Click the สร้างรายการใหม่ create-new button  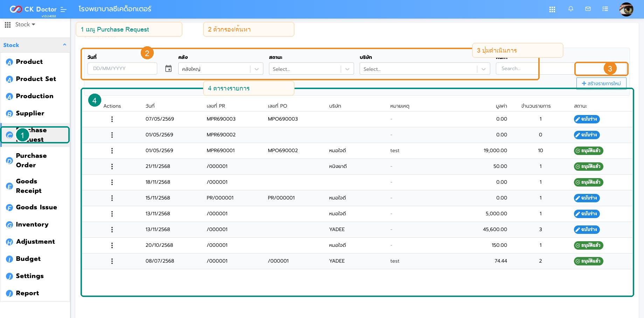[601, 83]
